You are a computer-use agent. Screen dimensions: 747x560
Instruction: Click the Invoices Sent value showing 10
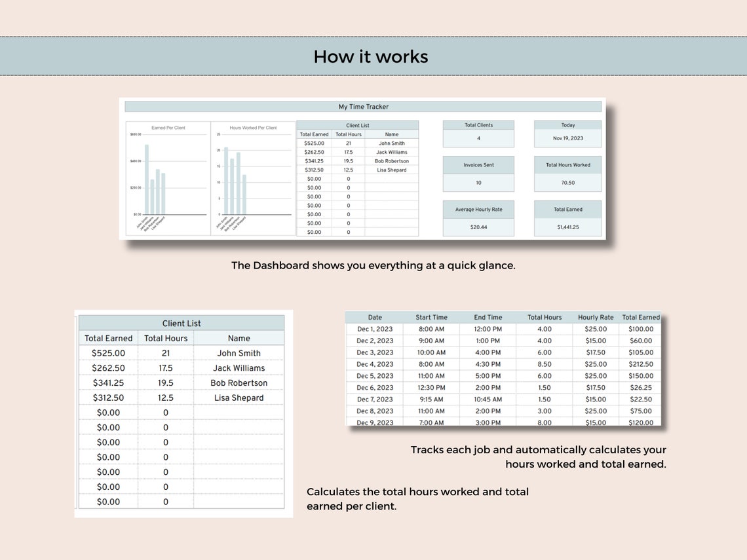pos(478,183)
